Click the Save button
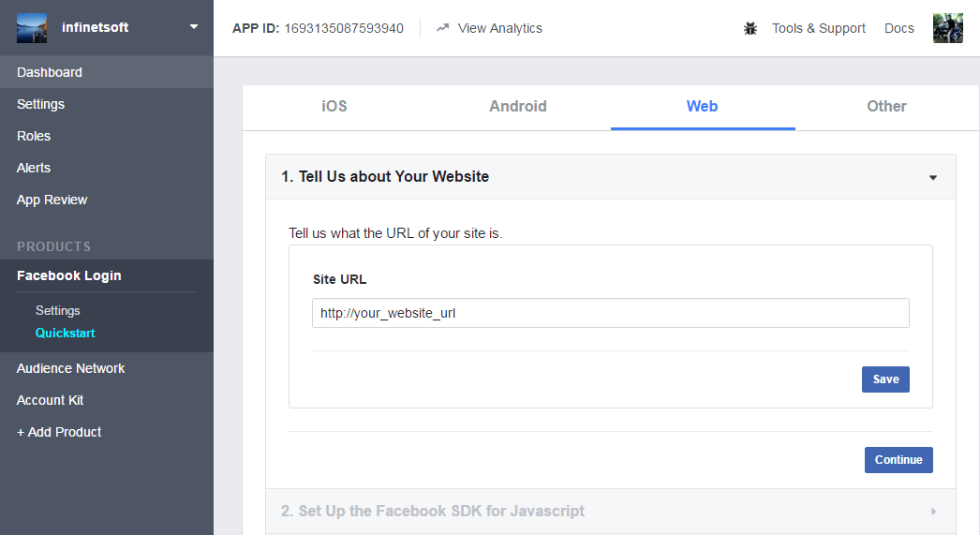This screenshot has width=980, height=535. pos(885,379)
